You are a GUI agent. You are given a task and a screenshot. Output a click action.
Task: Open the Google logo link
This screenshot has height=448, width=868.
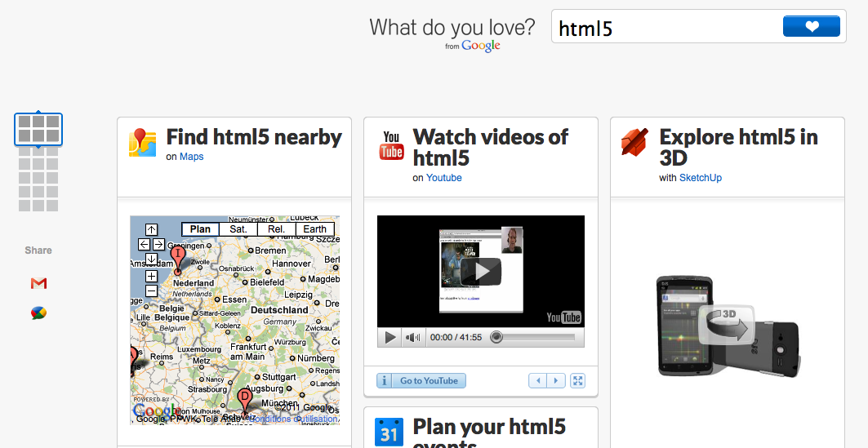pyautogui.click(x=480, y=46)
